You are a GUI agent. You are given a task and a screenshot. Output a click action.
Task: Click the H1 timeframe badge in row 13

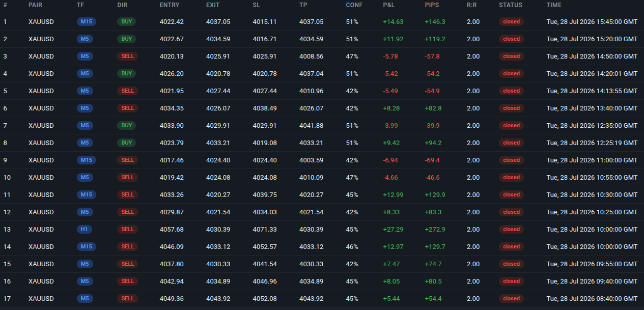pos(85,230)
